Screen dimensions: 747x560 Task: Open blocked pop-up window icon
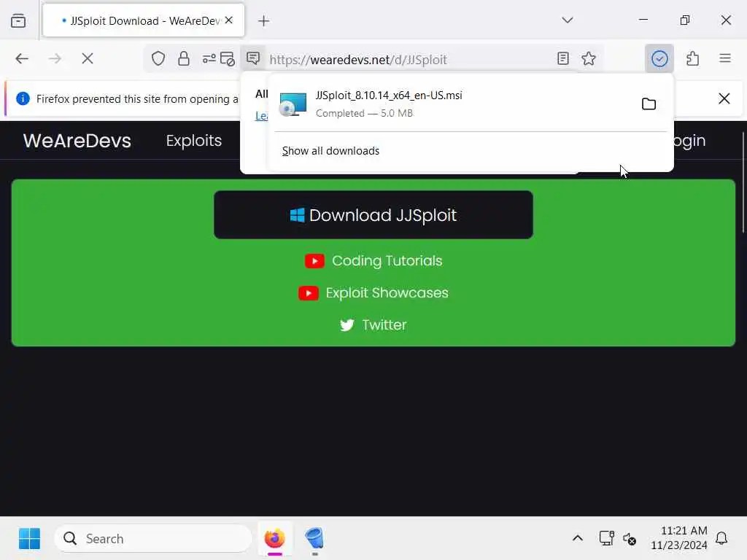[228, 58]
